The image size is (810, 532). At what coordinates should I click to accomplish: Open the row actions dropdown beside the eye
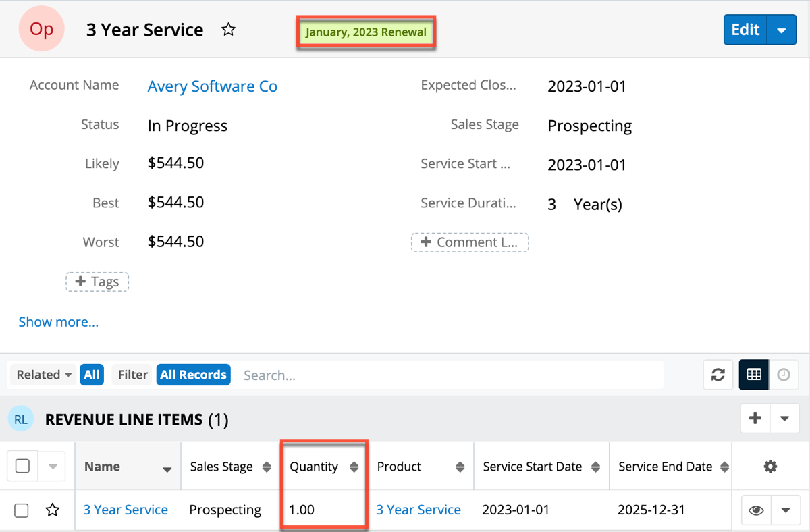pyautogui.click(x=785, y=510)
